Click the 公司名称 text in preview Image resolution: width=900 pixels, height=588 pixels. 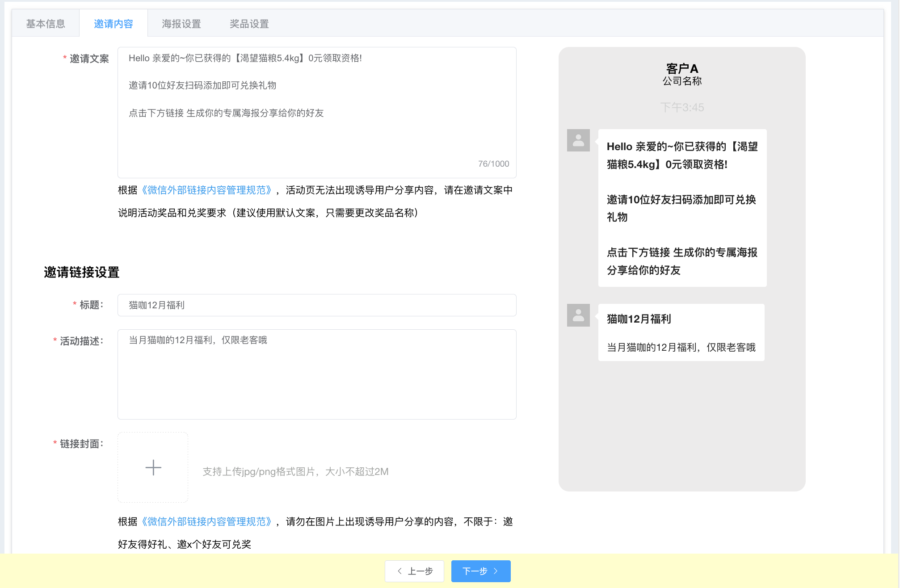[682, 81]
